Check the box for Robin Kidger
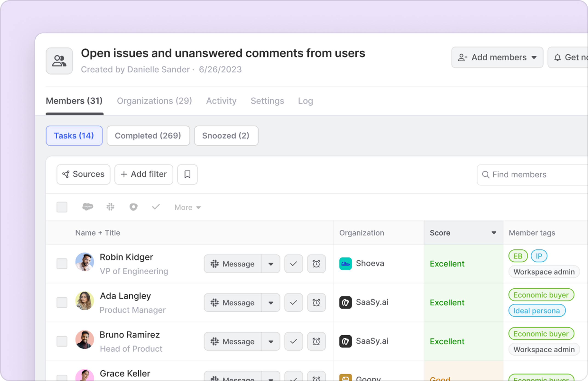The image size is (588, 381). pos(62,264)
